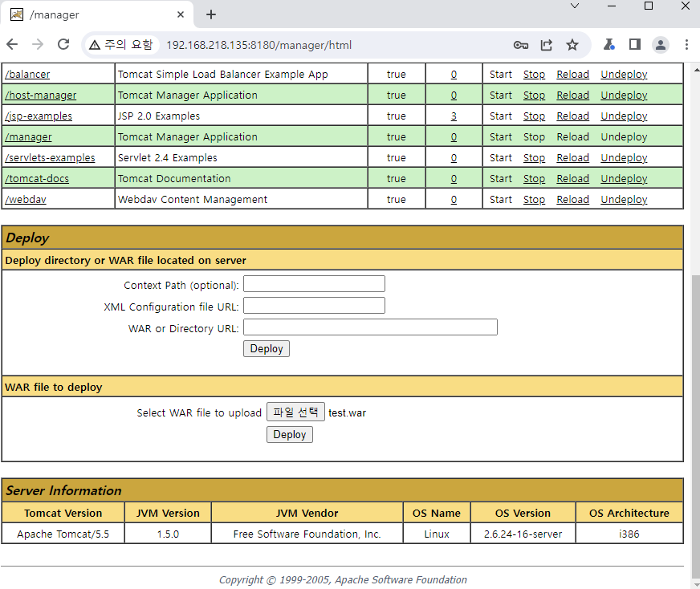Stop the /host-manager application
700x589 pixels.
[x=534, y=95]
